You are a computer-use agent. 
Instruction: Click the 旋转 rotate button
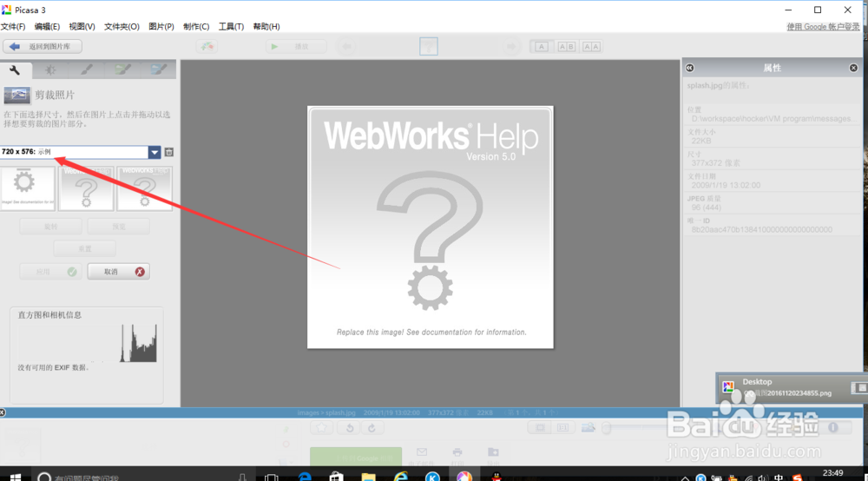click(x=51, y=227)
